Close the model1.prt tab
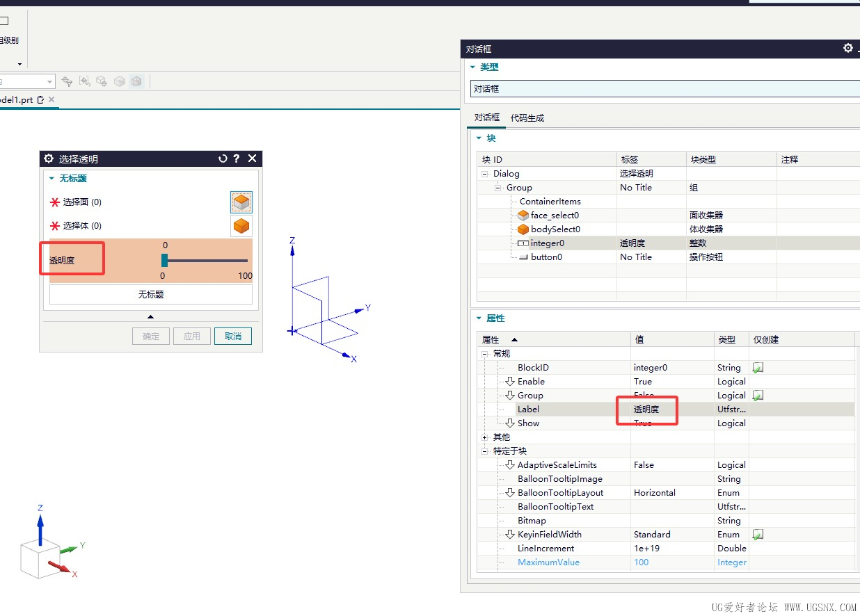This screenshot has height=616, width=860. 51,100
